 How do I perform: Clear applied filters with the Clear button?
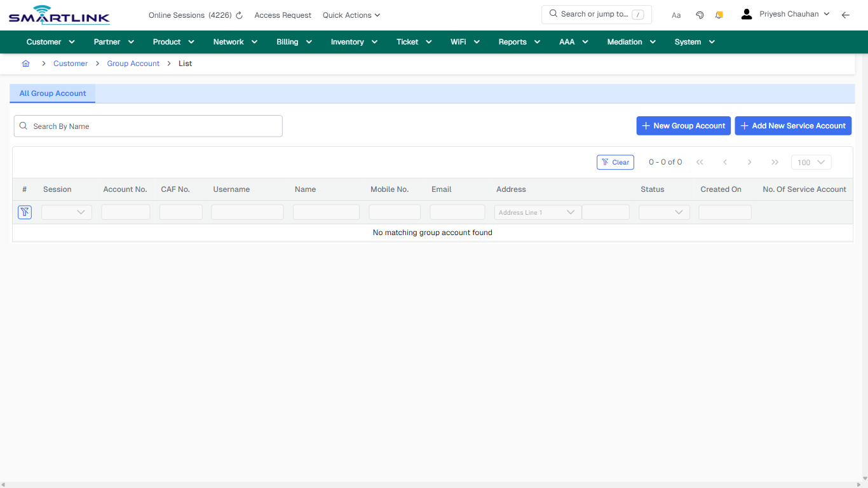tap(615, 162)
